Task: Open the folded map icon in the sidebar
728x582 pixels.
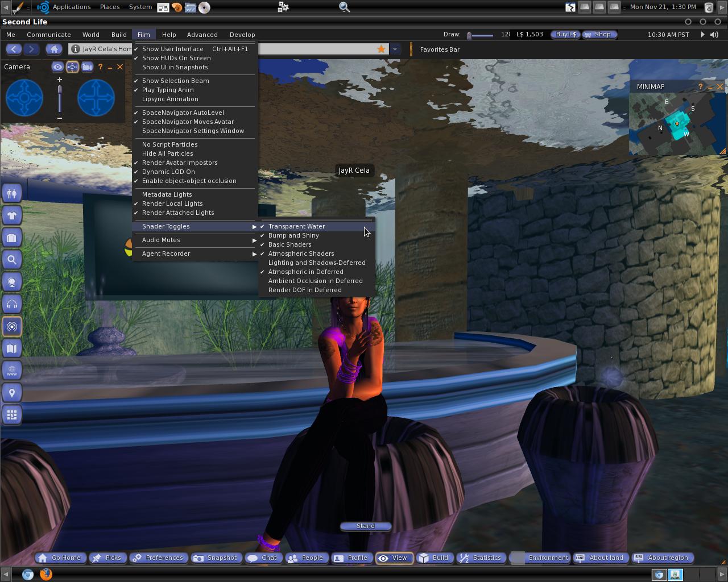Action: [x=11, y=348]
